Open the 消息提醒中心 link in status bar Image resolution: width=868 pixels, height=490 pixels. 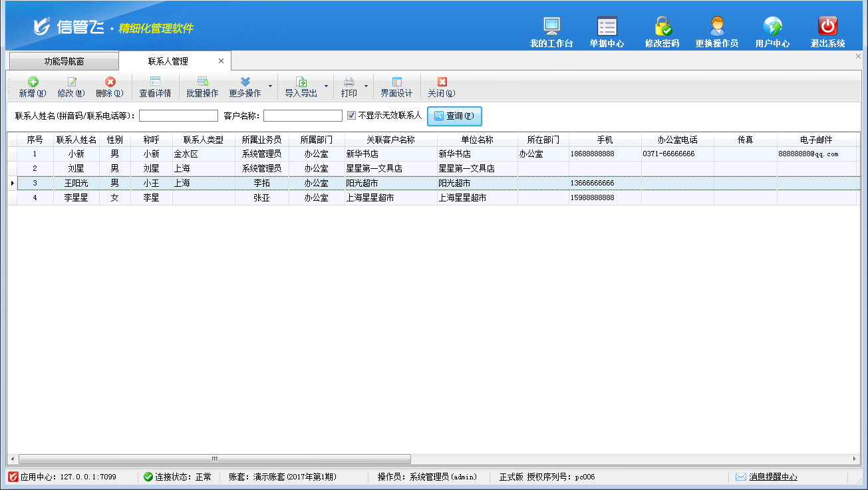coord(772,477)
